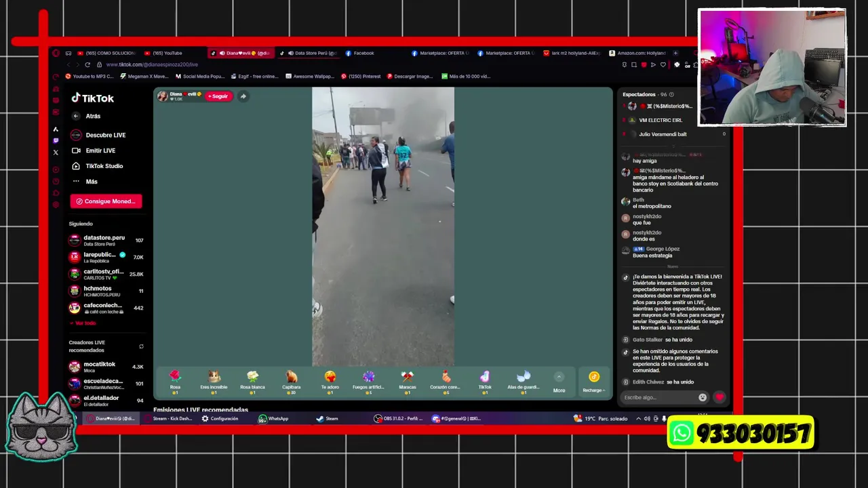
Task: Open Emitir LIVE in the sidebar
Action: click(x=94, y=150)
